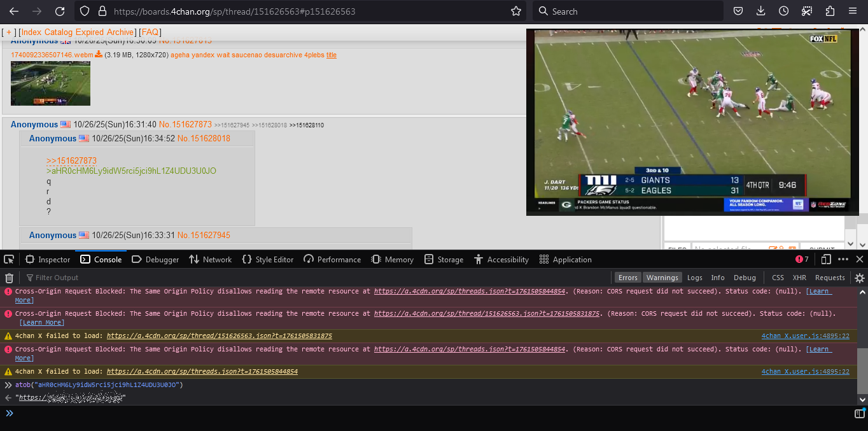Image resolution: width=868 pixels, height=431 pixels.
Task: Open the yandex image search link
Action: click(203, 55)
